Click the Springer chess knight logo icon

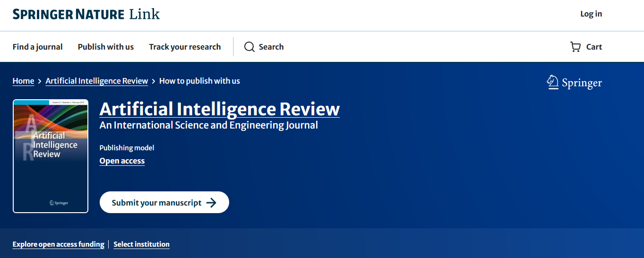(x=552, y=83)
